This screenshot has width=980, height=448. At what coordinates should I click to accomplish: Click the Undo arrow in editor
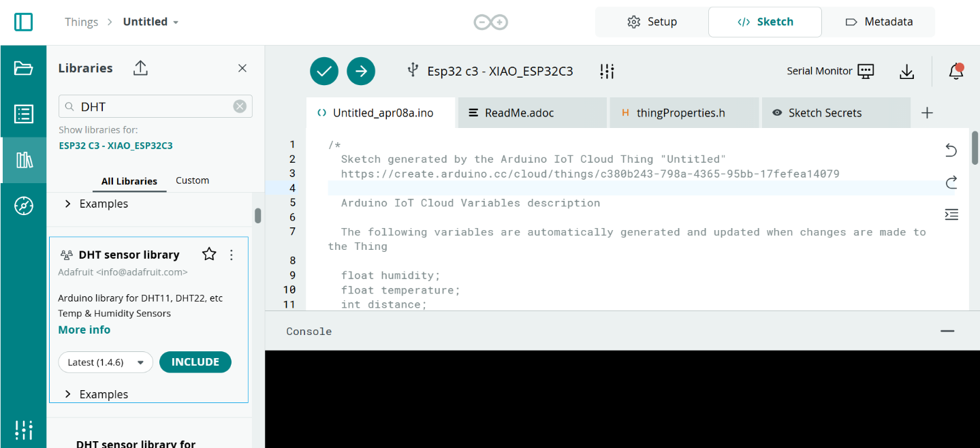951,150
